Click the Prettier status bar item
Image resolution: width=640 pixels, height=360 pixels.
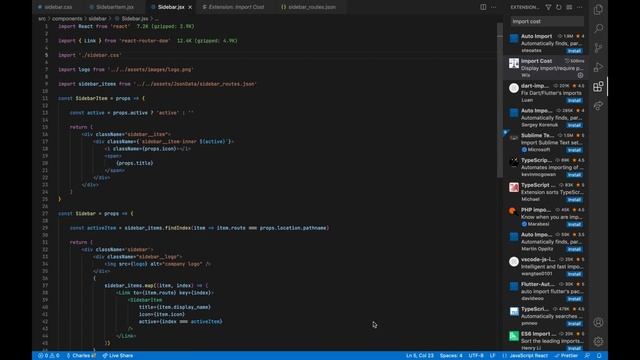[x=566, y=356]
